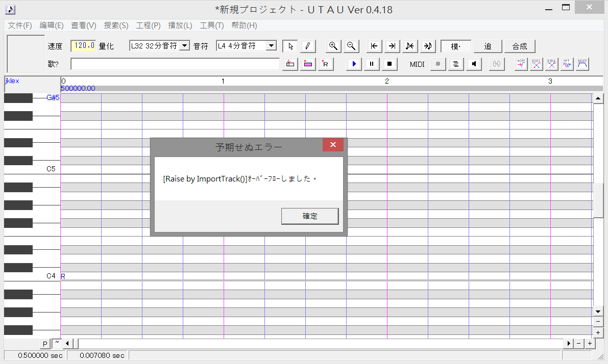This screenshot has width=608, height=364.
Task: Click the arrow-into-note toolbar icon
Action: coord(428,46)
